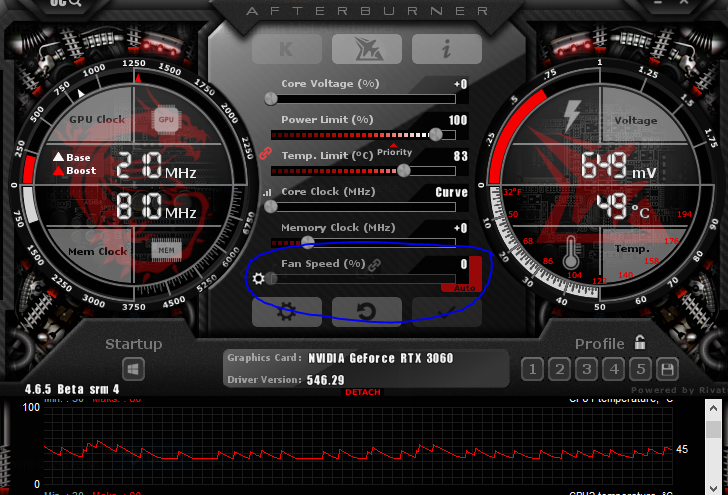Adjust the Core Voltage slider handle
Image resolution: width=728 pixels, height=495 pixels.
click(x=271, y=98)
